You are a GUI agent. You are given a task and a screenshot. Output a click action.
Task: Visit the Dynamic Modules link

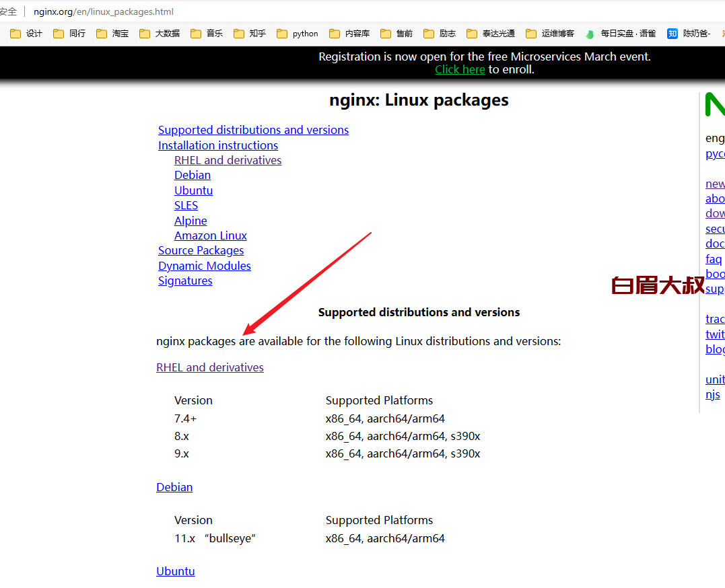[205, 266]
